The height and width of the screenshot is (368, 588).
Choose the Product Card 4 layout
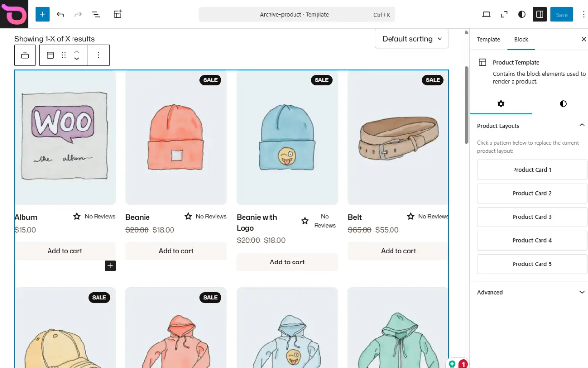click(532, 240)
